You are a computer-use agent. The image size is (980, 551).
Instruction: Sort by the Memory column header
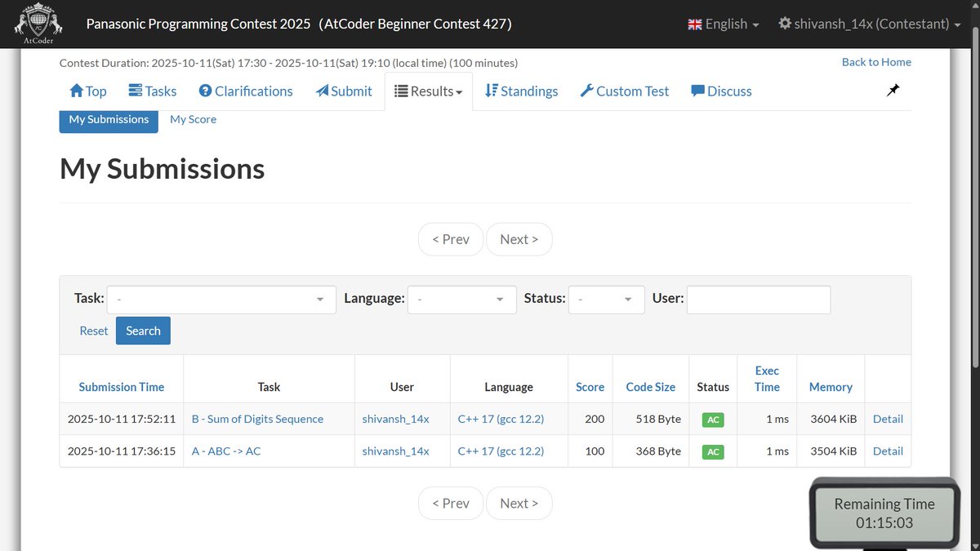(831, 387)
